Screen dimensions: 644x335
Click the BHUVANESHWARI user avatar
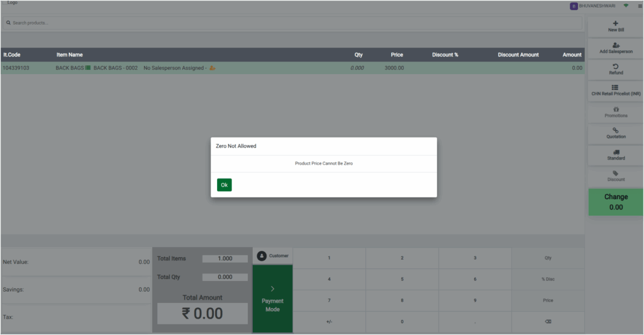(x=574, y=6)
